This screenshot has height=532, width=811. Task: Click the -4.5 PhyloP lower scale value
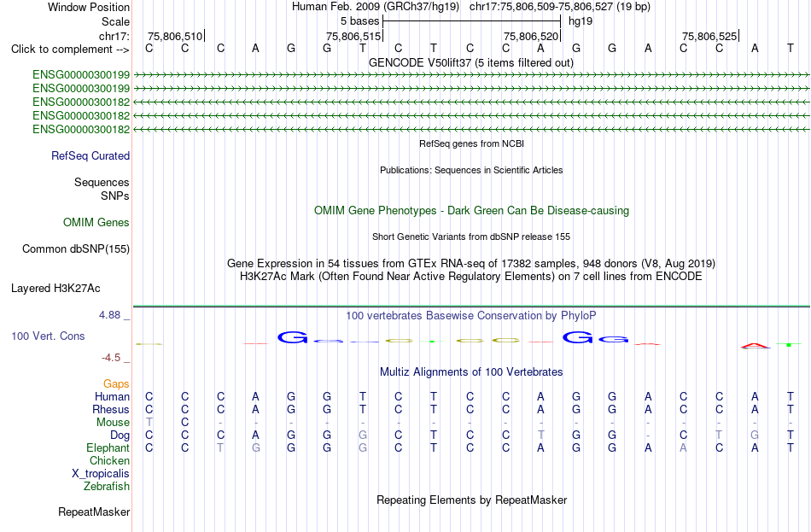click(111, 358)
